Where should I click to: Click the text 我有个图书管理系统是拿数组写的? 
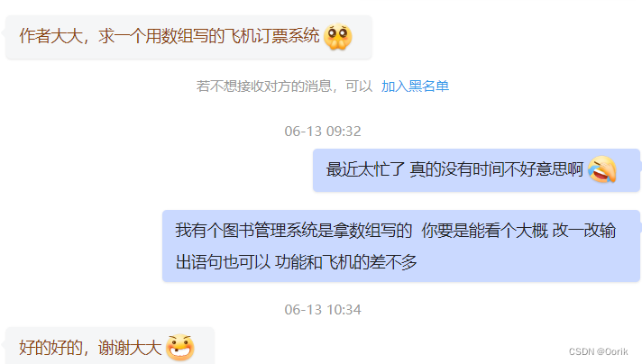tap(294, 231)
